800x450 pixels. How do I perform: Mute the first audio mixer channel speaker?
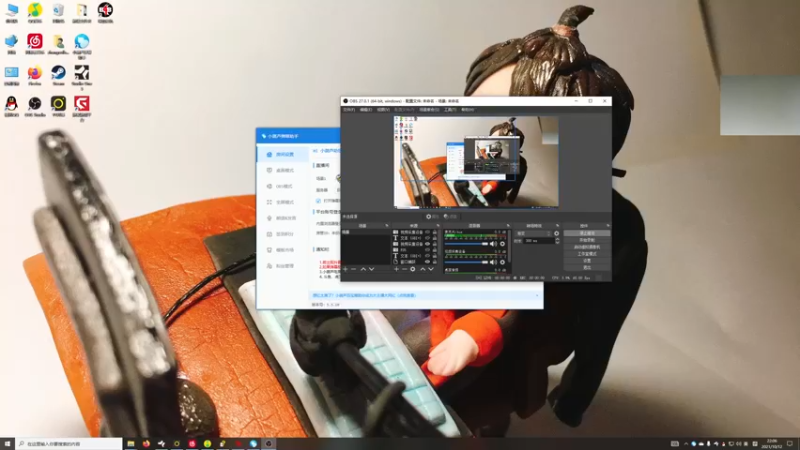point(493,244)
